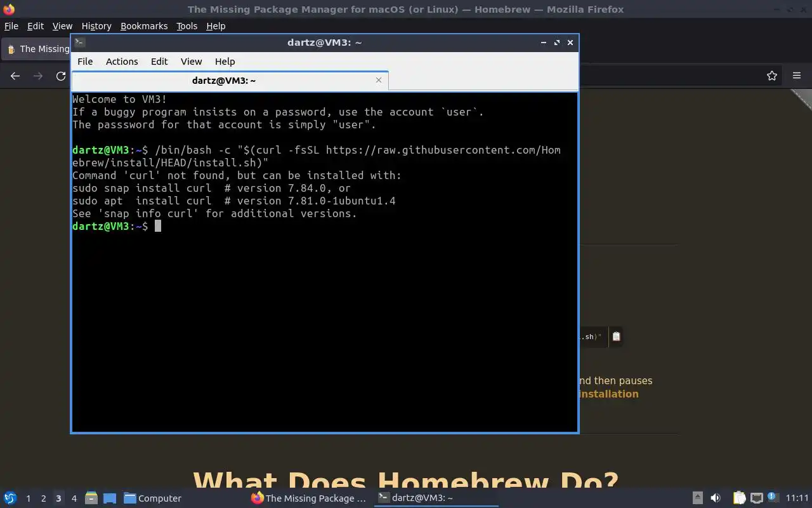Open the network tray icon

(x=756, y=498)
